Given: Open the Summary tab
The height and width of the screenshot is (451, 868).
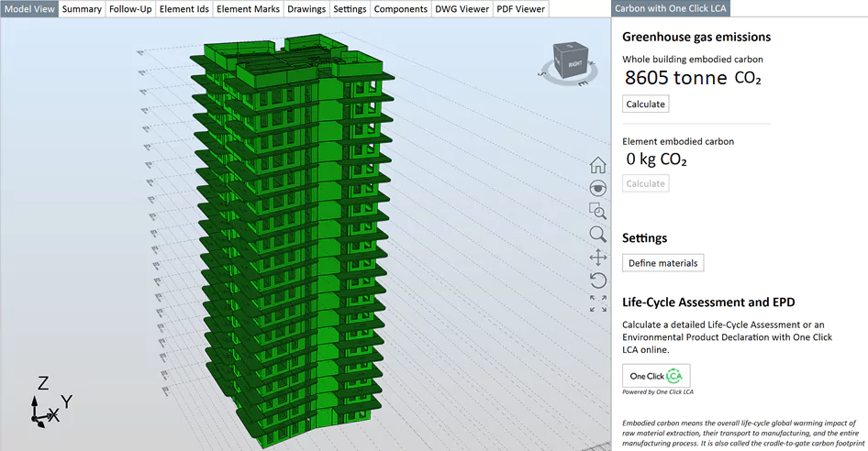Looking at the screenshot, I should [x=82, y=9].
